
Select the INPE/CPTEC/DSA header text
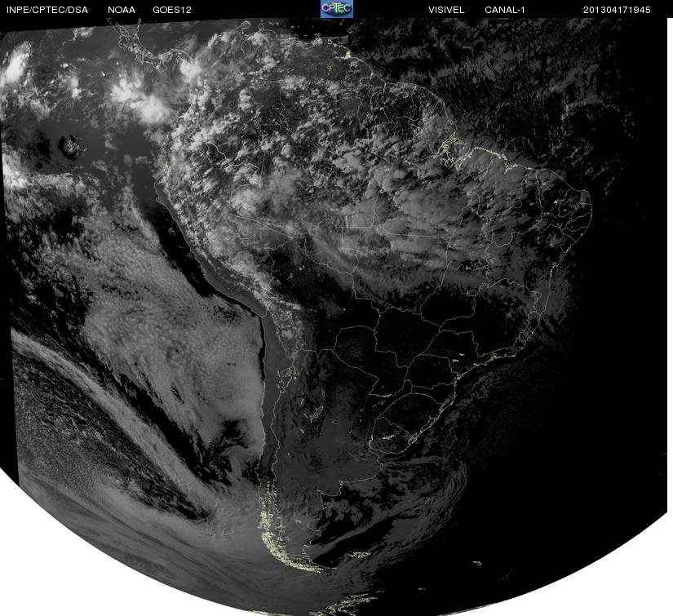tap(47, 10)
